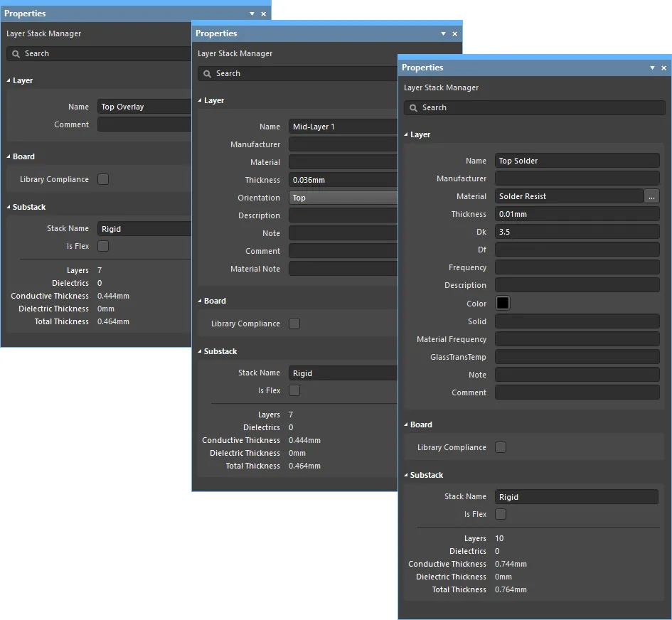Close the Mid-Layer 1 Properties panel
The image size is (672, 620).
click(454, 34)
